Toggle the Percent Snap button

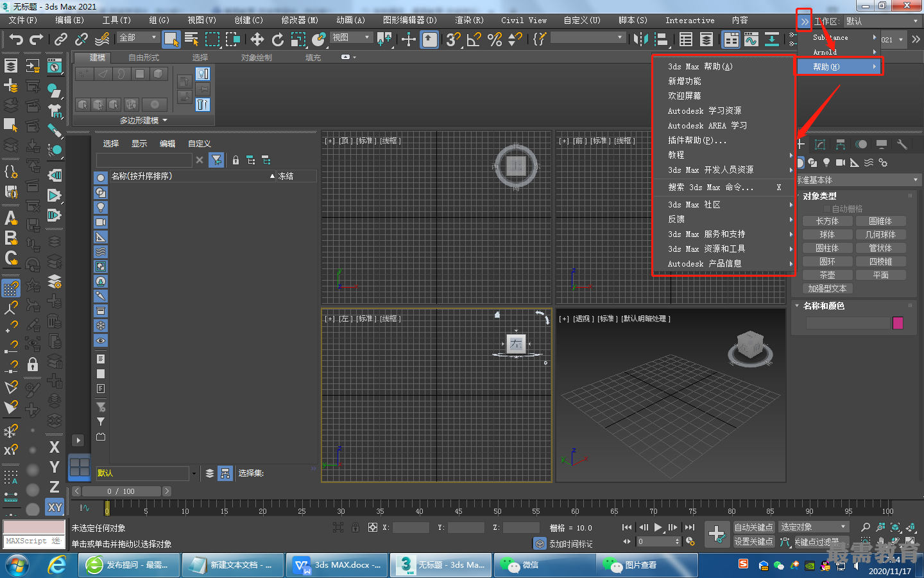495,40
